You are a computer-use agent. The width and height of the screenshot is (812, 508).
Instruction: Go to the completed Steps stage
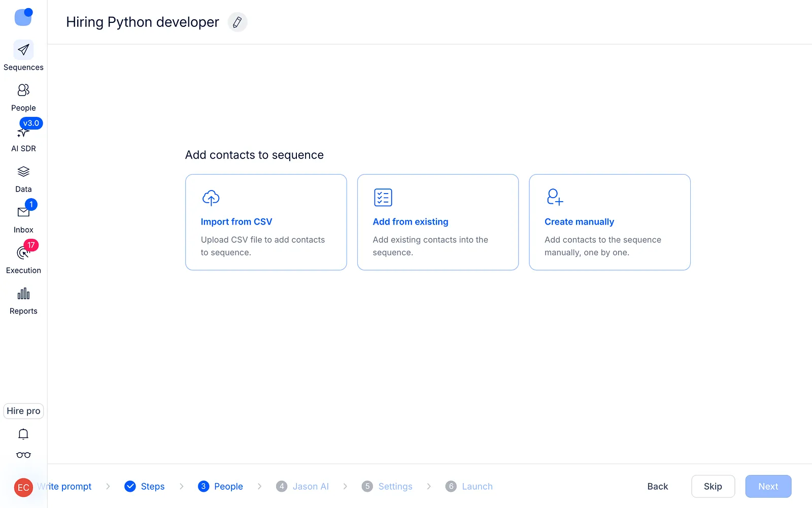(x=145, y=486)
